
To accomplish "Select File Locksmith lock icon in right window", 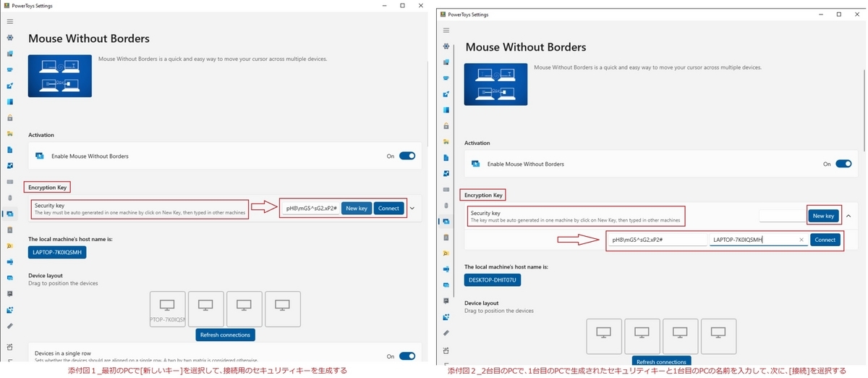I will (446, 125).
